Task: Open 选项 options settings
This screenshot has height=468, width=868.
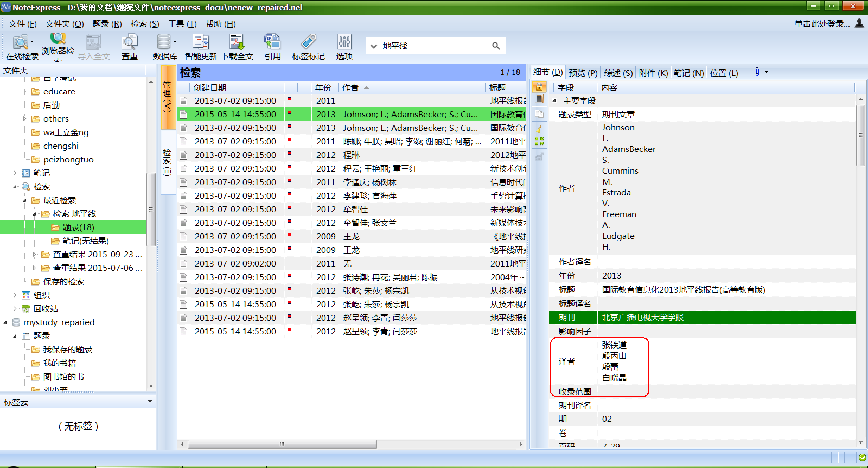Action: tap(344, 47)
